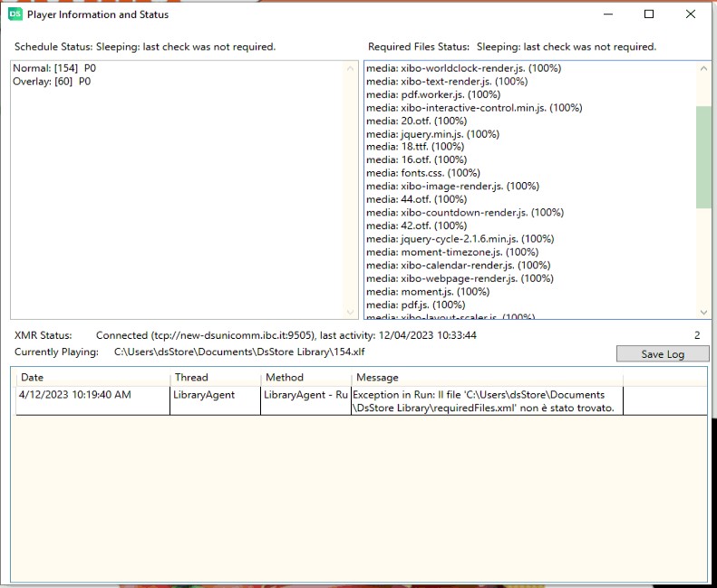Click the Required Files Status sleeping text
Viewport: 717px width, 588px height.
pos(567,47)
